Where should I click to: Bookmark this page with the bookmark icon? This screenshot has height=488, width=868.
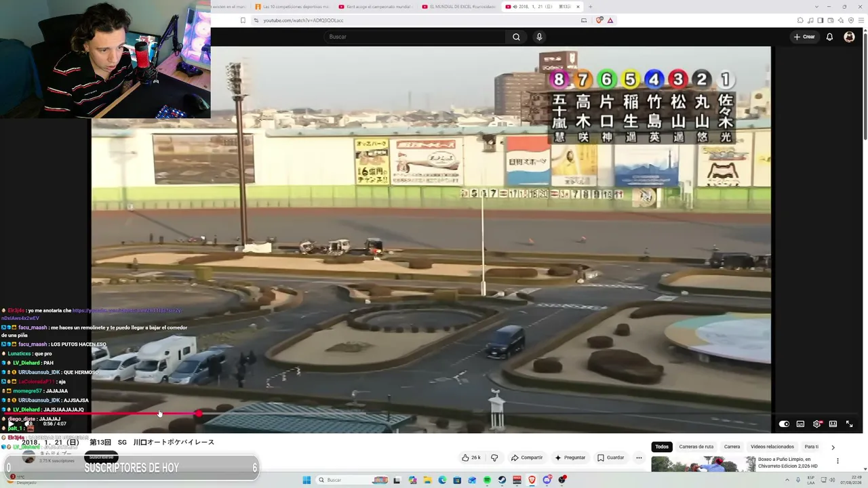(x=243, y=20)
